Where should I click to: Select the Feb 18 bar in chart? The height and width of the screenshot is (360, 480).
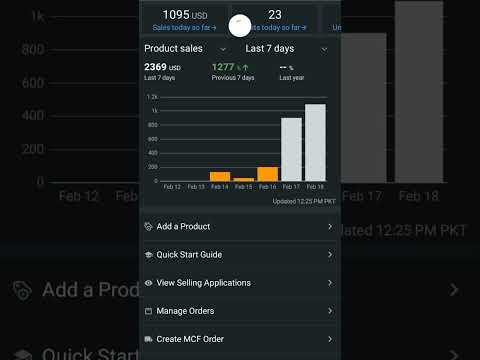pos(315,142)
